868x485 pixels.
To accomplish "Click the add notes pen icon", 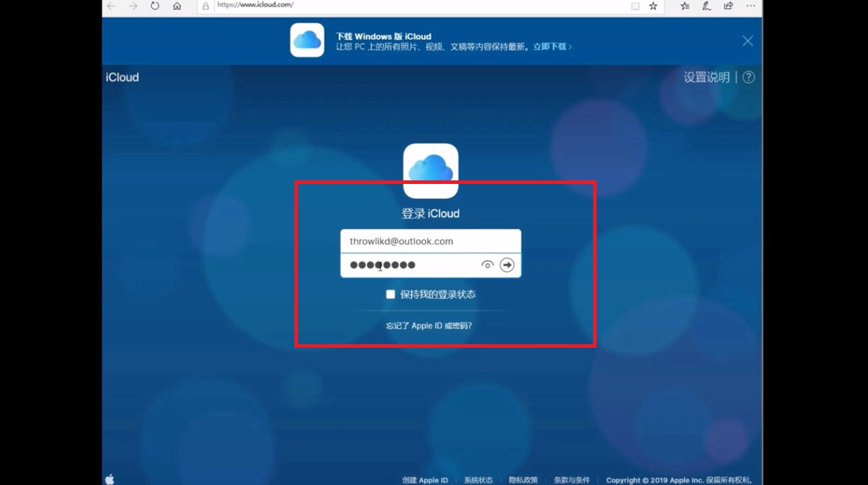I will (706, 6).
